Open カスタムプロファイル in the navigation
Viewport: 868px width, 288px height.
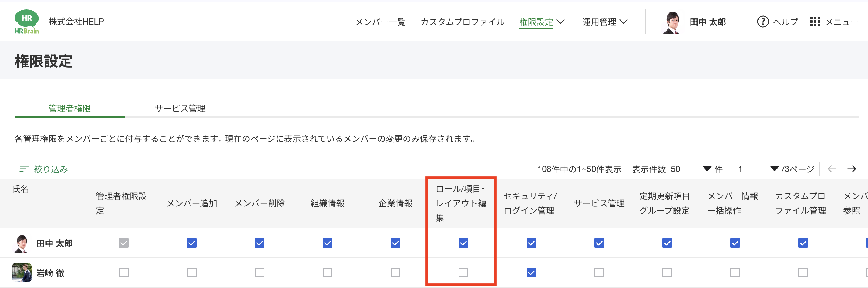[x=462, y=22]
